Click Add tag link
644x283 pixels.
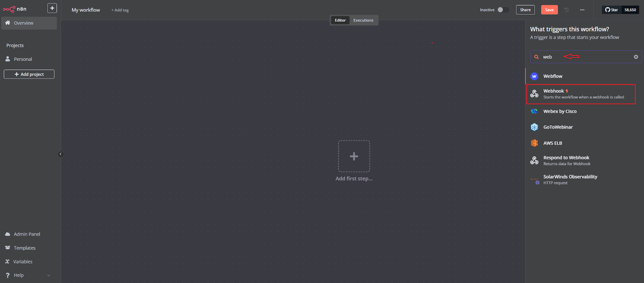click(x=120, y=10)
